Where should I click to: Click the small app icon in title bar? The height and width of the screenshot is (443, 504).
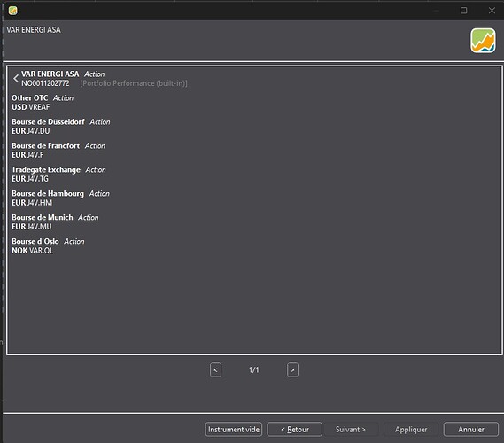pos(13,11)
